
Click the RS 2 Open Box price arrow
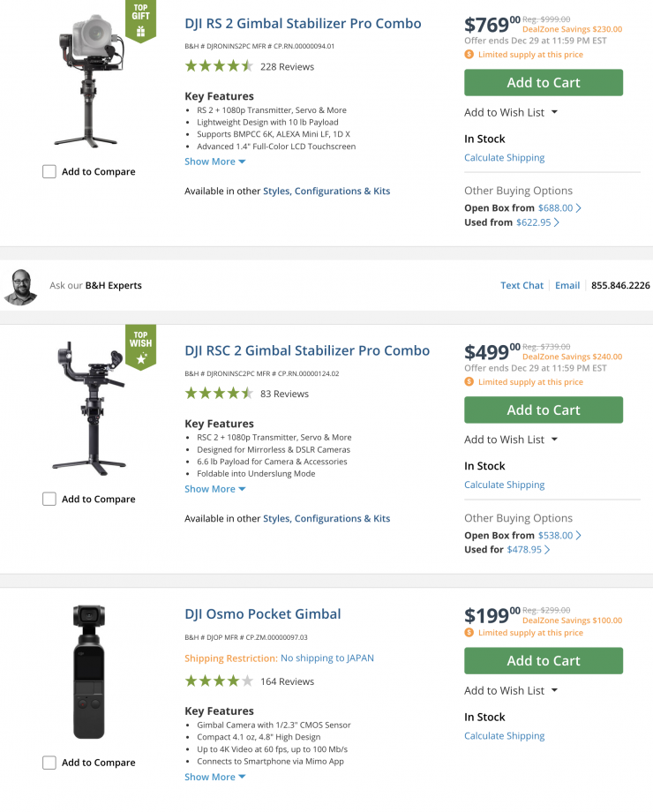pos(579,208)
